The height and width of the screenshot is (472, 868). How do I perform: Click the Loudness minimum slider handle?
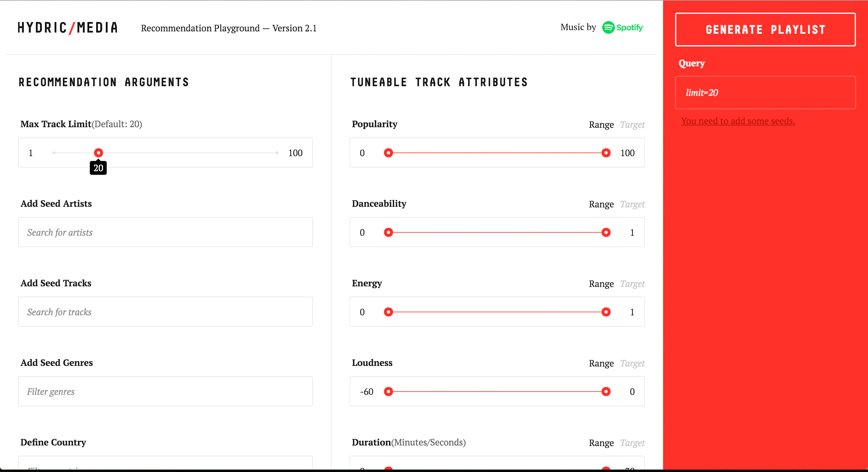[388, 392]
